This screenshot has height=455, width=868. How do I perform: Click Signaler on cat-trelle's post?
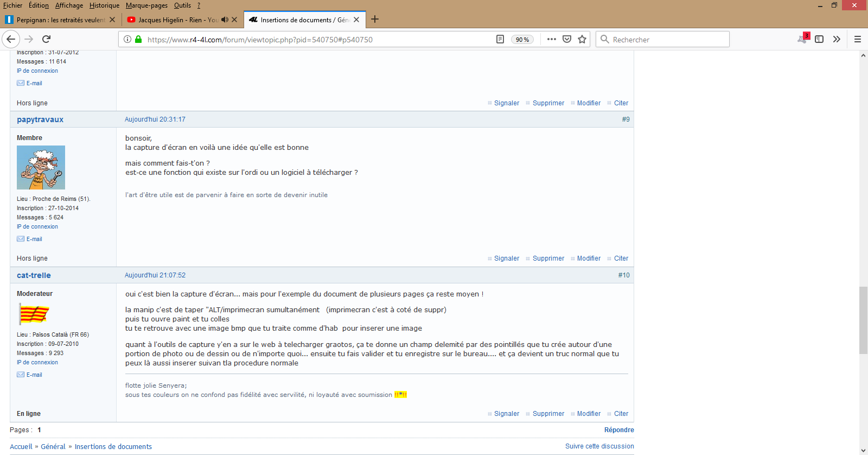507,414
